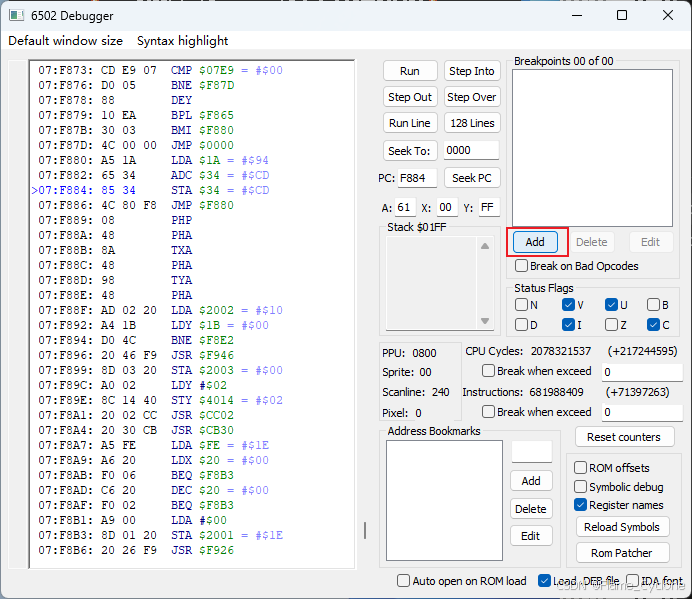Click the X register field
Screen dimensions: 692x599
pos(446,207)
